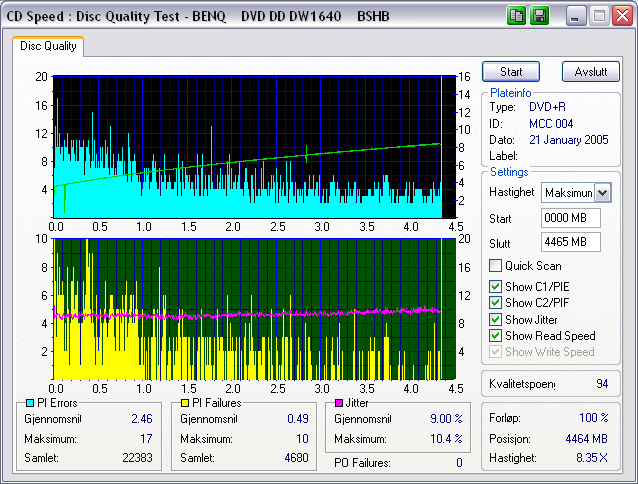Toggle the Show C2/PIF checkbox

495,303
